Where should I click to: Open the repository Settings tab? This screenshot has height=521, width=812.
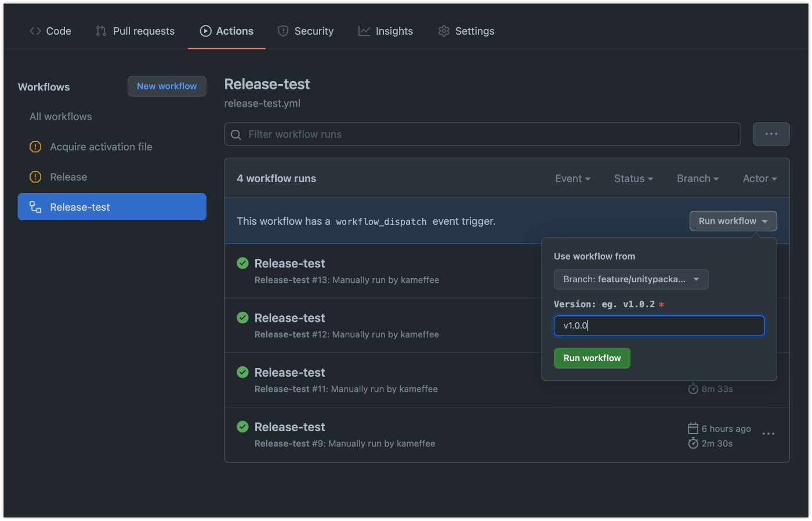click(466, 31)
